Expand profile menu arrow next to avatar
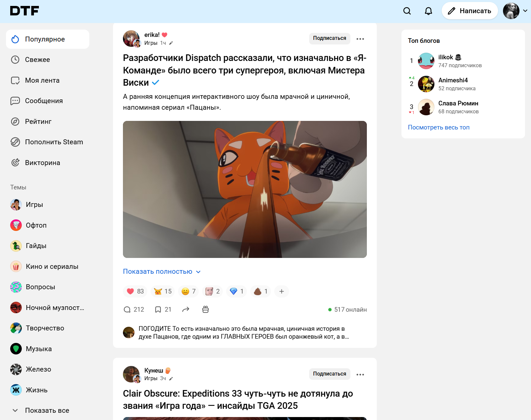The width and height of the screenshot is (531, 420). (x=525, y=11)
